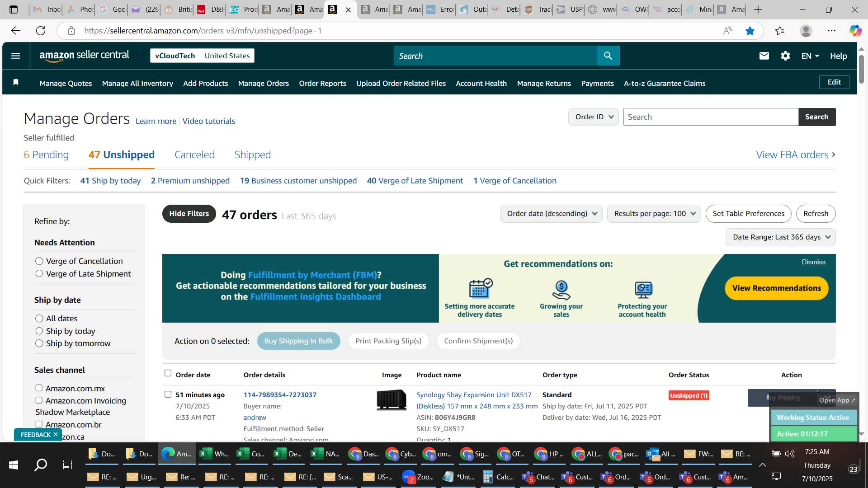The image size is (868, 488).
Task: Switch to the 47 Unshipped tab
Action: pyautogui.click(x=122, y=155)
